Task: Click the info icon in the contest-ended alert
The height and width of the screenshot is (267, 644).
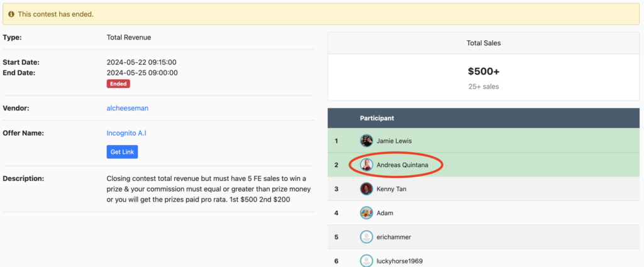Action: (x=11, y=14)
